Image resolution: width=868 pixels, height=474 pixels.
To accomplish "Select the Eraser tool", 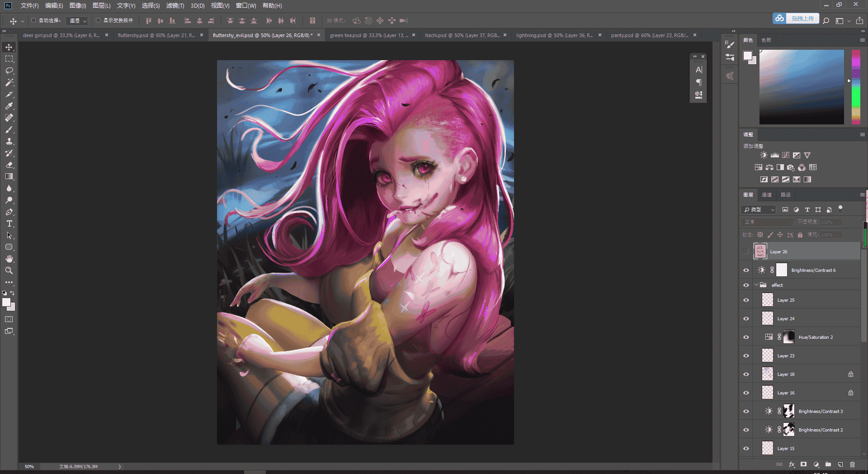I will tap(9, 165).
